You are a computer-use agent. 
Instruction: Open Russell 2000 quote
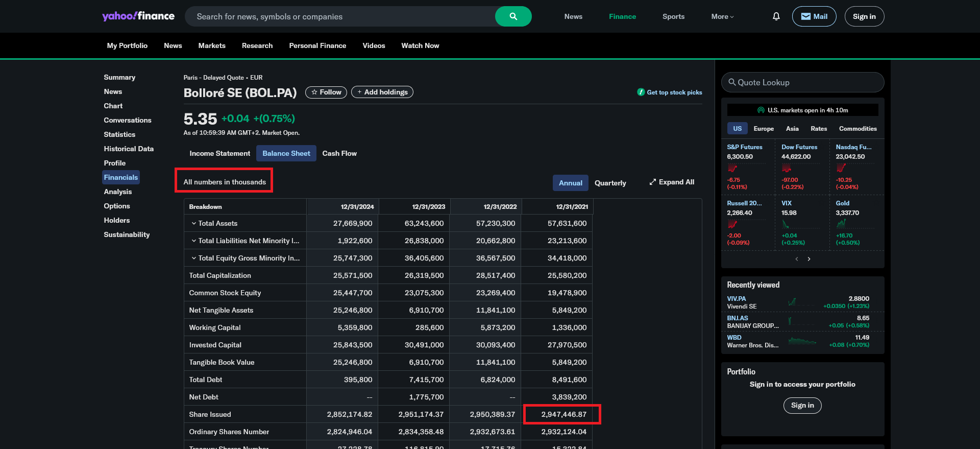click(x=744, y=203)
